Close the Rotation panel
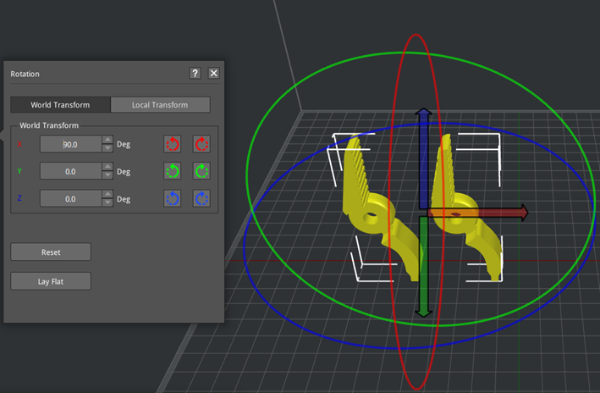Image resolution: width=600 pixels, height=393 pixels. pyautogui.click(x=214, y=73)
